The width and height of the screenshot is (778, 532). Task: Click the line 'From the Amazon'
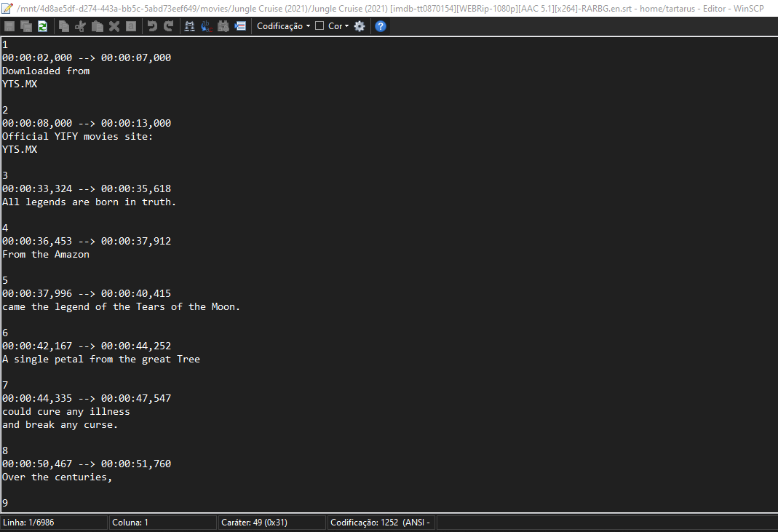(46, 255)
